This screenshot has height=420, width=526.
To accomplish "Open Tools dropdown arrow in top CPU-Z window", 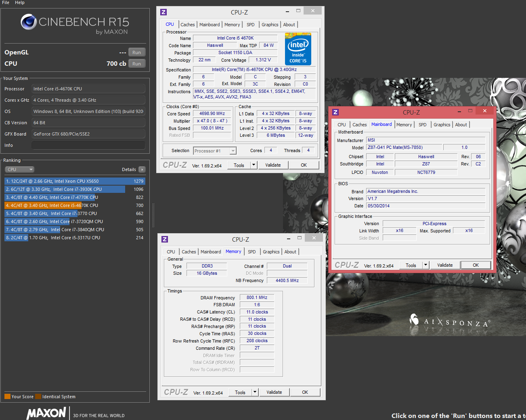I will 254,165.
